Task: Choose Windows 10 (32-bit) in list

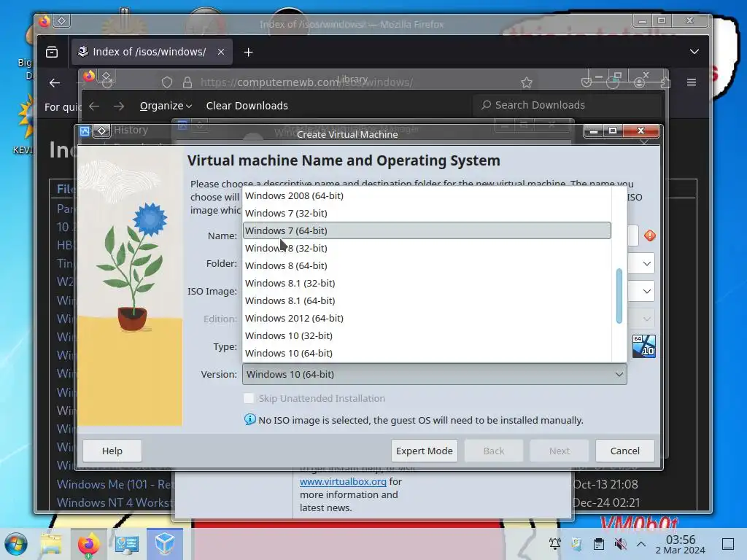Action: point(427,335)
